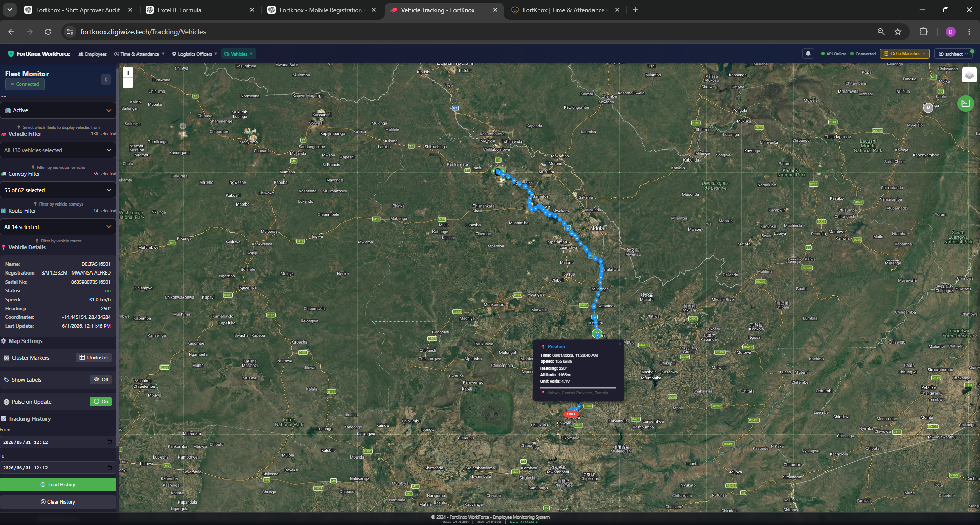Toggle Pulse on Update On switch
This screenshot has height=525, width=980.
click(101, 402)
